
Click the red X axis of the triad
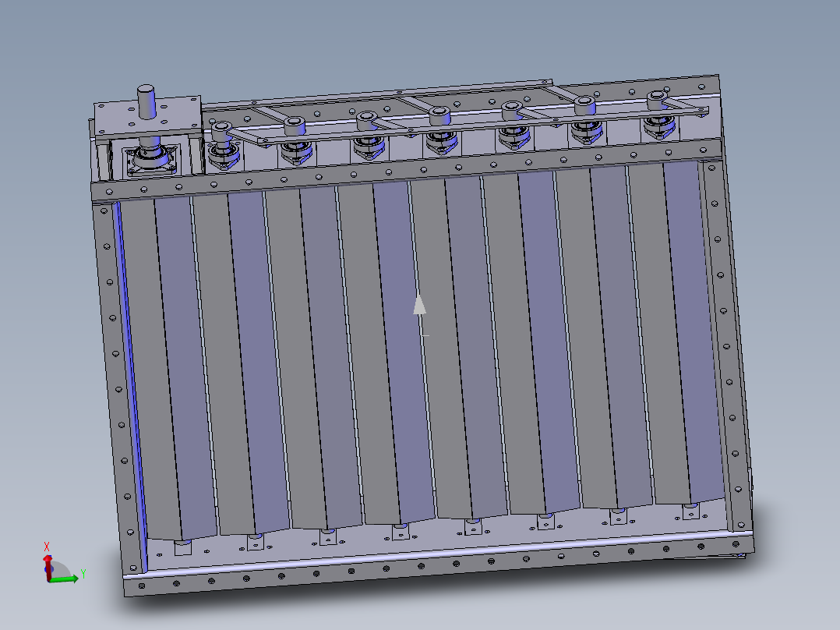point(47,568)
